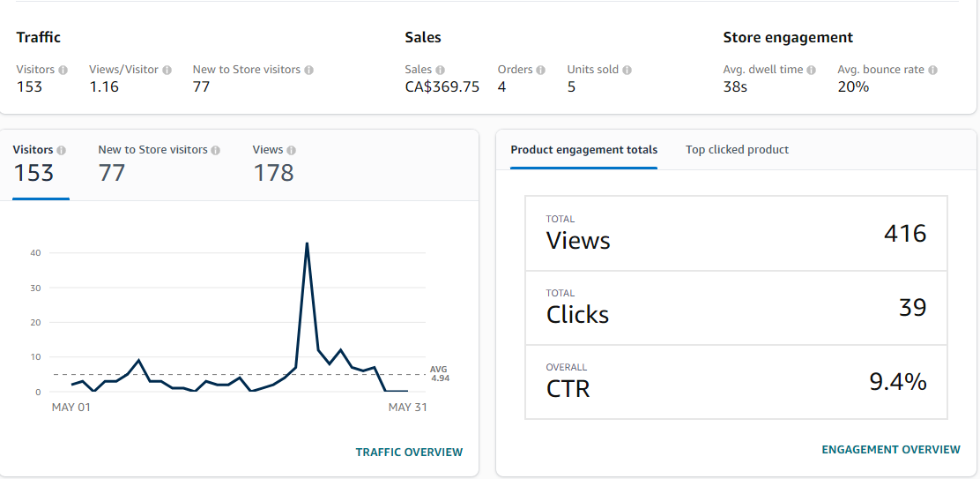Show info for Avg. dwell time
Image resolution: width=980 pixels, height=479 pixels.
pos(812,70)
